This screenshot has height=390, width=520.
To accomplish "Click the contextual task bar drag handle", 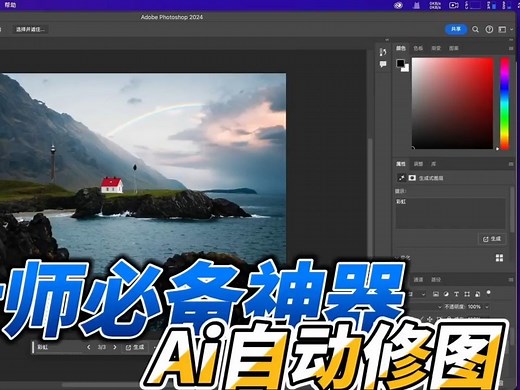I will (33, 347).
